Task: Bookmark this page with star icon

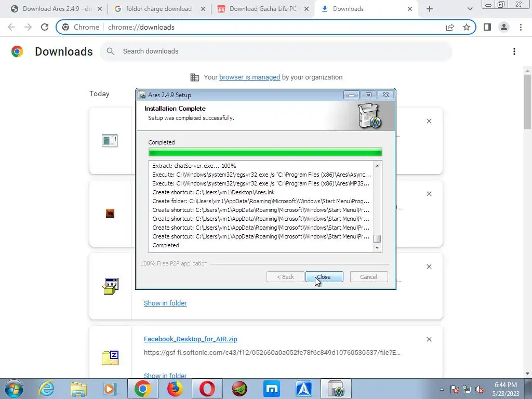Action: coord(467,27)
